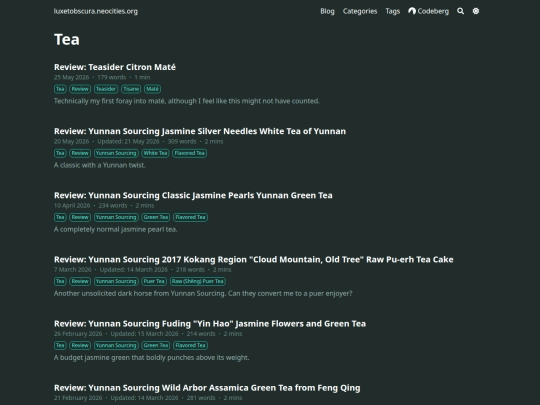The width and height of the screenshot is (540, 405).
Task: Select the Puer Tea tag
Action: 154,281
